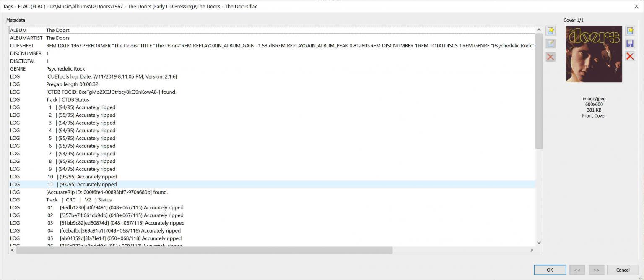Add a new cover image
This screenshot has width=644, height=280.
[x=630, y=31]
